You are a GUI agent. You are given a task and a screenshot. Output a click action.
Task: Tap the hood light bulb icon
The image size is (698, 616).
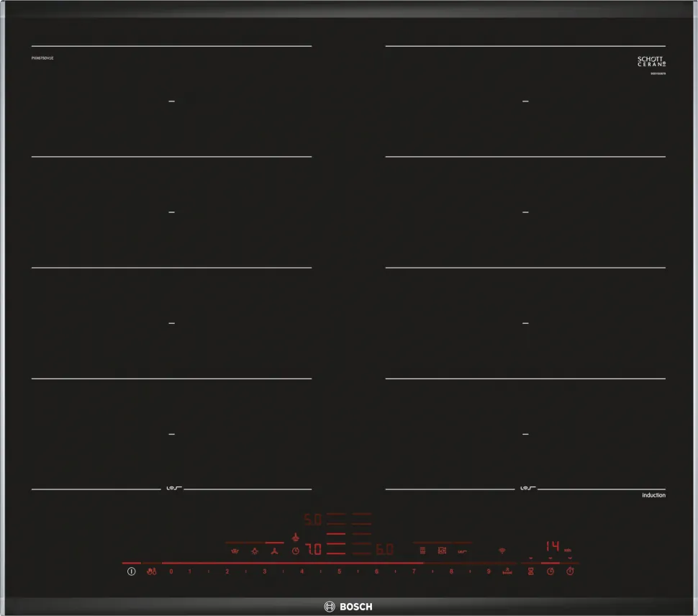click(x=254, y=551)
